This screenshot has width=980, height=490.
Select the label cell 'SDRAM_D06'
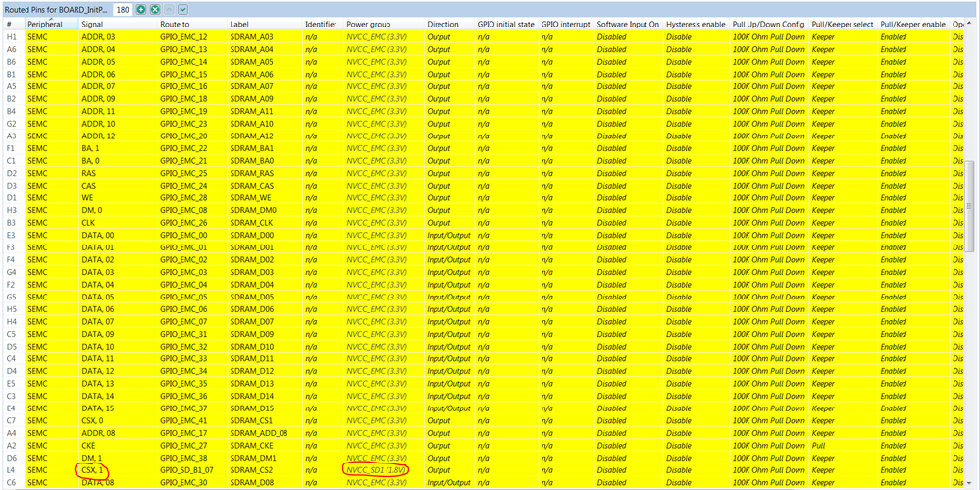251,309
